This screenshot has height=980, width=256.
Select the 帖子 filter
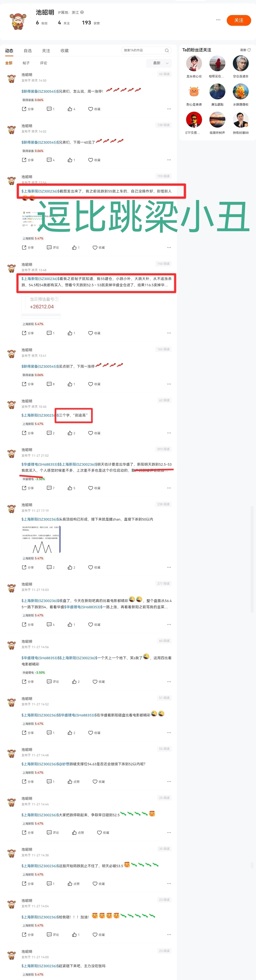point(26,63)
